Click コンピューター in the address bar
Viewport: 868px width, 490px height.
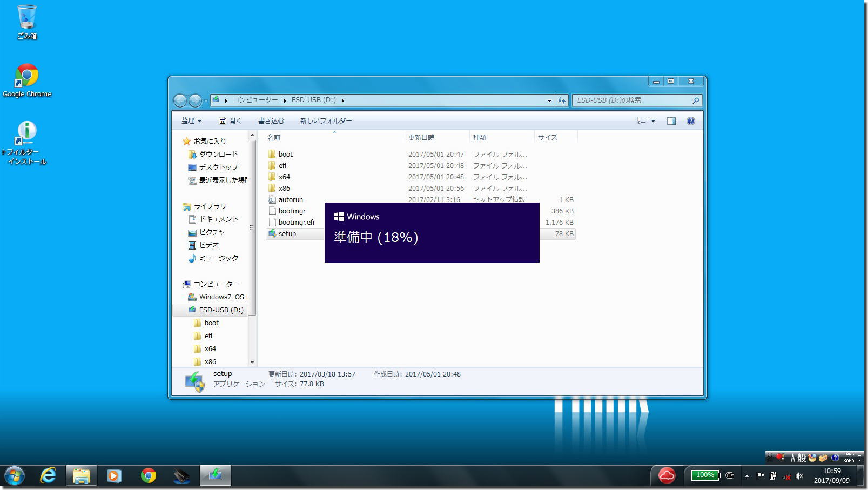(x=255, y=100)
